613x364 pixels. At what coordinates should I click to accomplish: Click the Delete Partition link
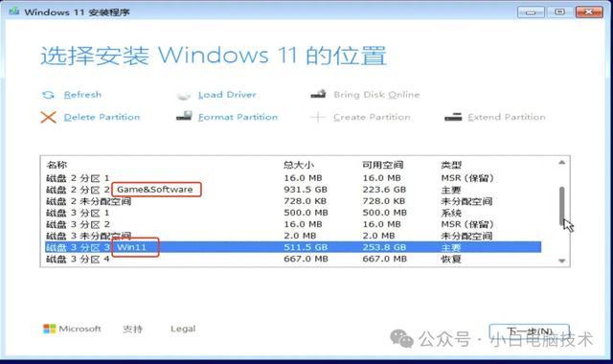[x=102, y=117]
